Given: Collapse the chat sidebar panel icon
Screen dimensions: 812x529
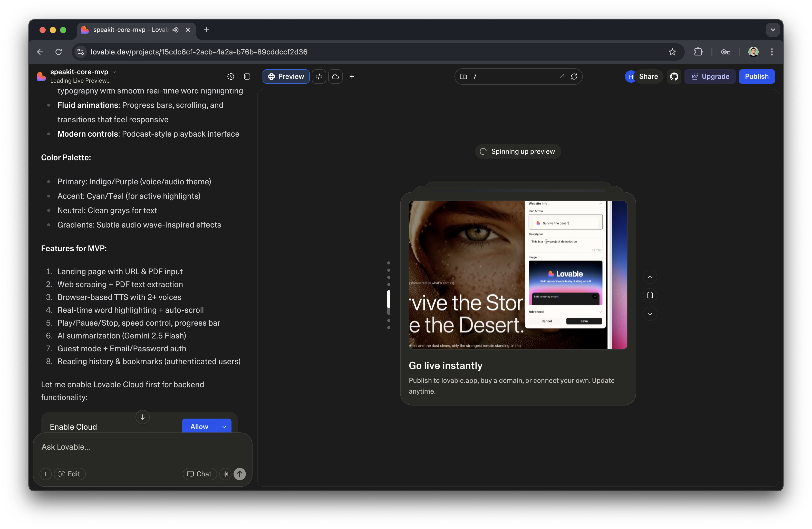Looking at the screenshot, I should (x=247, y=77).
